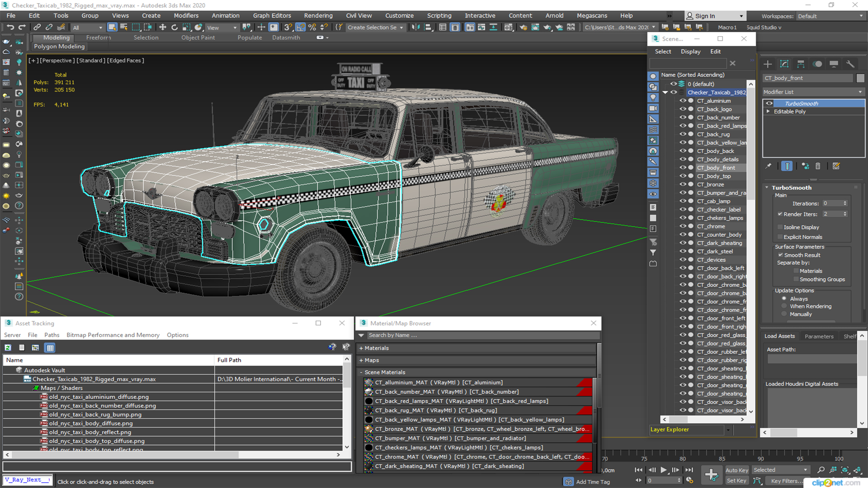
Task: Select the Manually update option
Action: click(x=784, y=314)
